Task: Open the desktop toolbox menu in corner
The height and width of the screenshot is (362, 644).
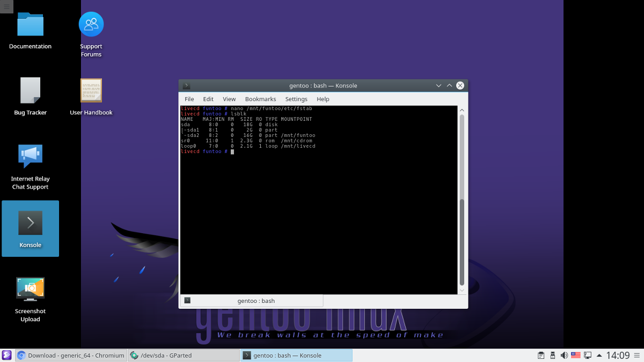Action: (6, 6)
